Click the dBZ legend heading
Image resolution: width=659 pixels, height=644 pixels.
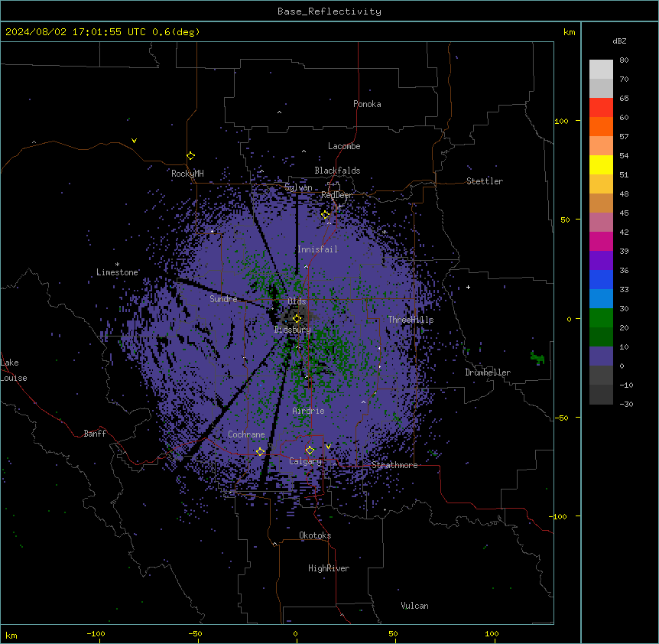(619, 41)
